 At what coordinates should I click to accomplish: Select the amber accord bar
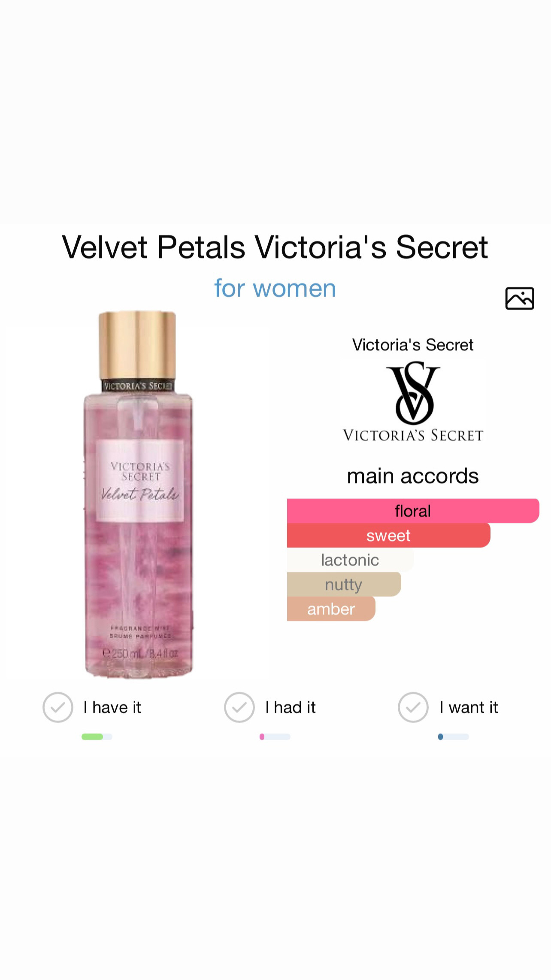coord(331,609)
